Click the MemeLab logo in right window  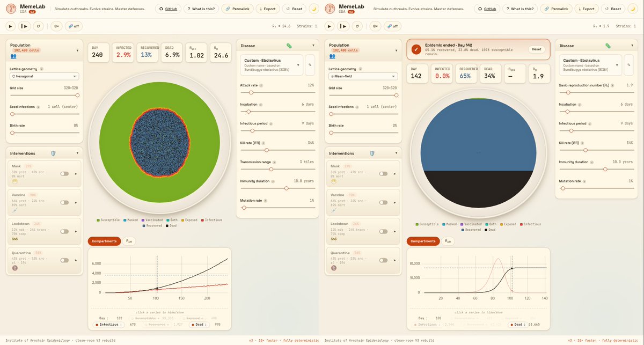click(331, 9)
